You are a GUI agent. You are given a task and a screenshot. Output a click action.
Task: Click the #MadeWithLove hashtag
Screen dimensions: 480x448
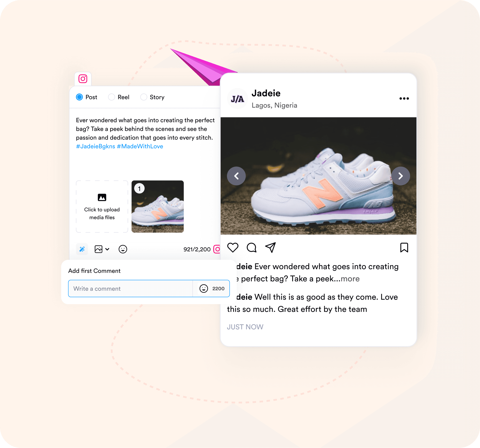pyautogui.click(x=140, y=146)
